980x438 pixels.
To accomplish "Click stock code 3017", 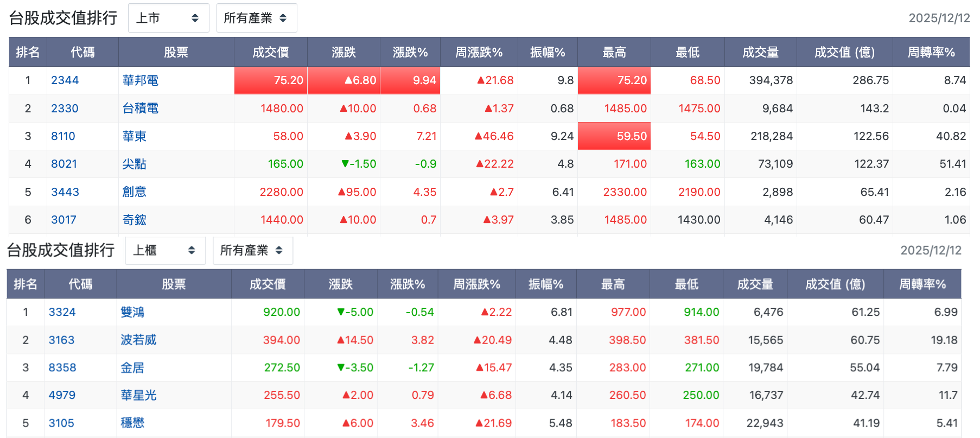I will coord(63,220).
